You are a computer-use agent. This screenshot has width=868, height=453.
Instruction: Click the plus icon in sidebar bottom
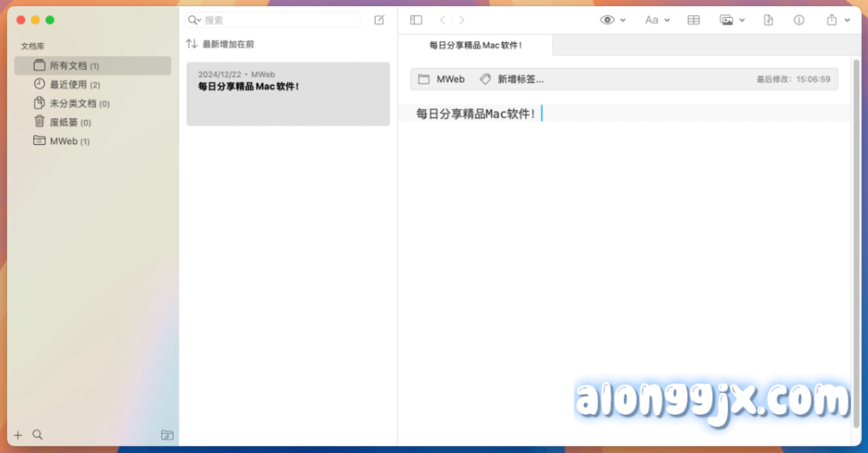19,434
